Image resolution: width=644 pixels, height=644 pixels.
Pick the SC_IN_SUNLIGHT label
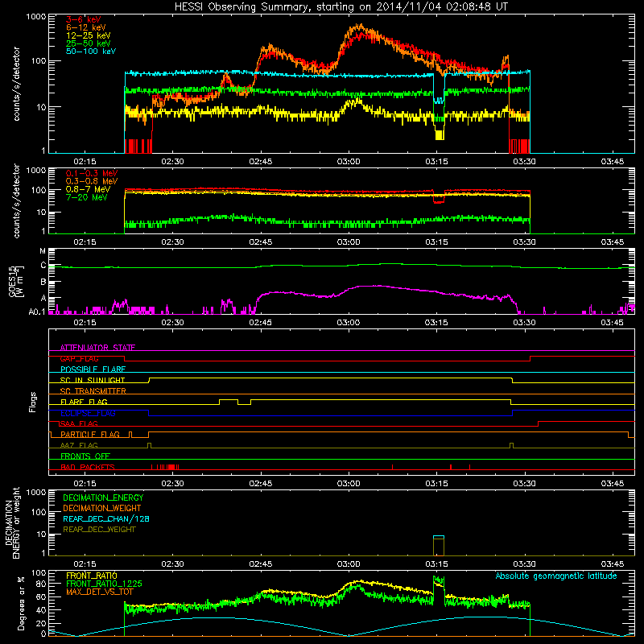click(93, 380)
